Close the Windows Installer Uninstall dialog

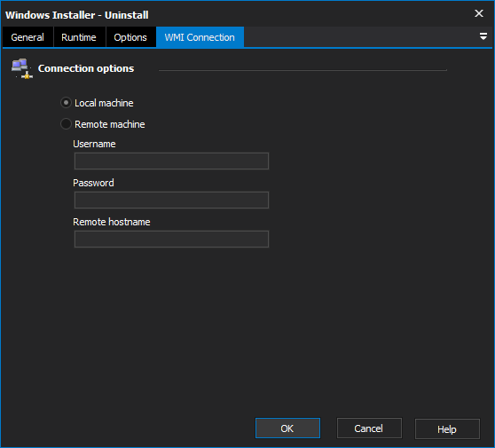[478, 13]
